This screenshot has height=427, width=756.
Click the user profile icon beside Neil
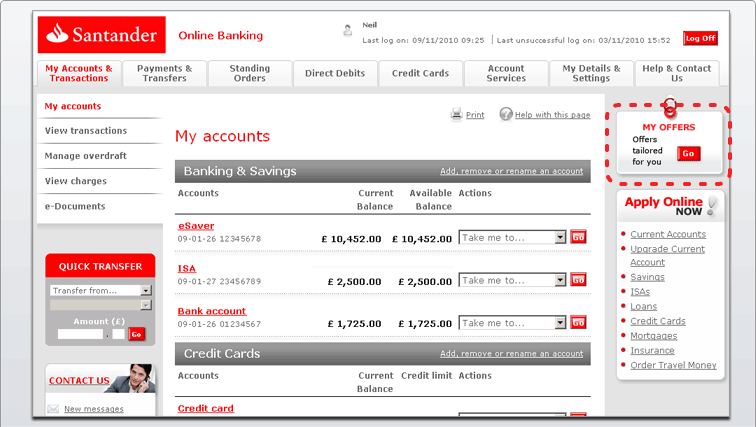(x=348, y=30)
